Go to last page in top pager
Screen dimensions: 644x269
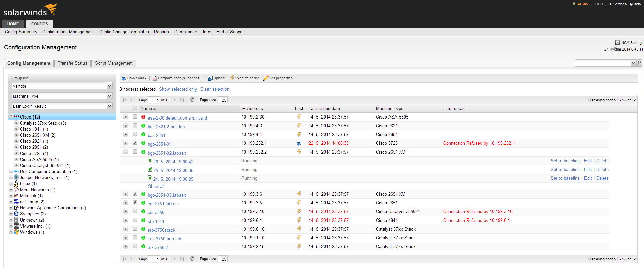point(182,100)
